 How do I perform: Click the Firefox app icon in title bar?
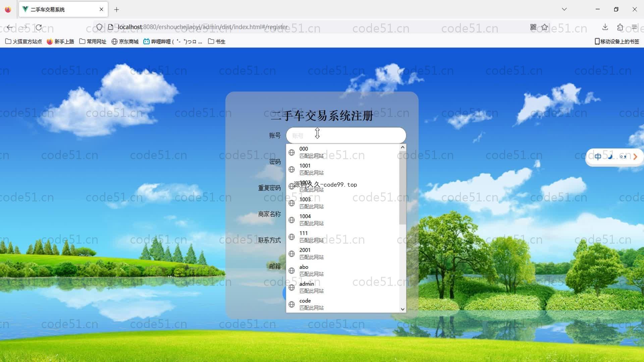(8, 9)
